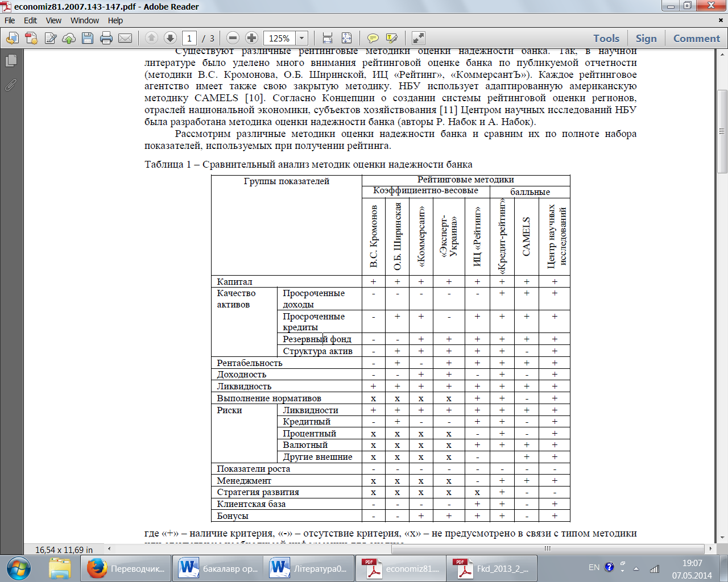Click the 'Показатели роста' row label
The height and width of the screenshot is (582, 728).
point(253,469)
